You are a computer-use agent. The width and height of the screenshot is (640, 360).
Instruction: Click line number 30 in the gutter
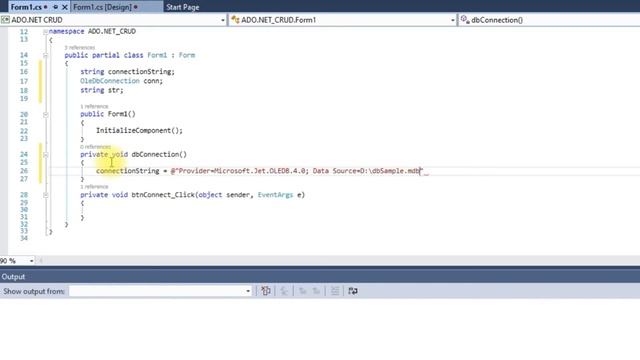pos(24,210)
